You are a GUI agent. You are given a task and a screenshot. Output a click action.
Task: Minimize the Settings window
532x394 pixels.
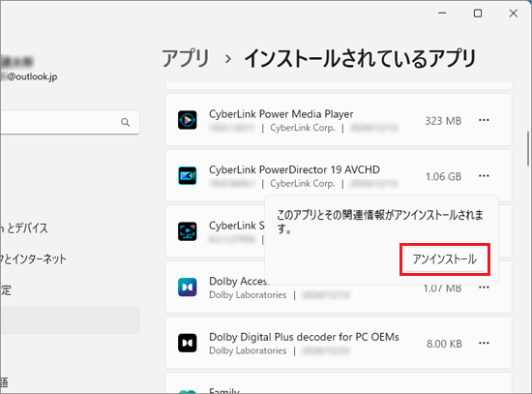442,14
